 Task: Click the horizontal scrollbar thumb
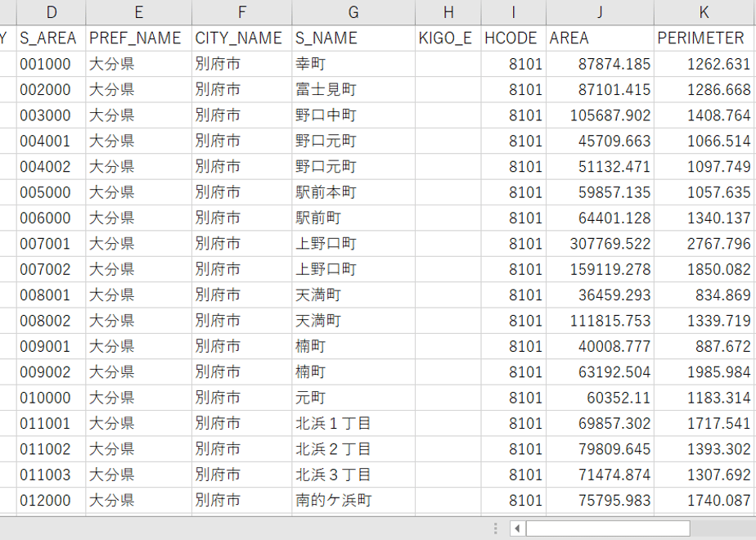[607, 529]
